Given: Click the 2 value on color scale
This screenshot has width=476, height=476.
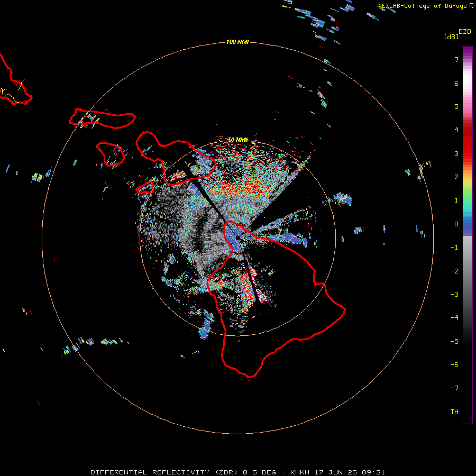Looking at the screenshot, I should (x=456, y=177).
